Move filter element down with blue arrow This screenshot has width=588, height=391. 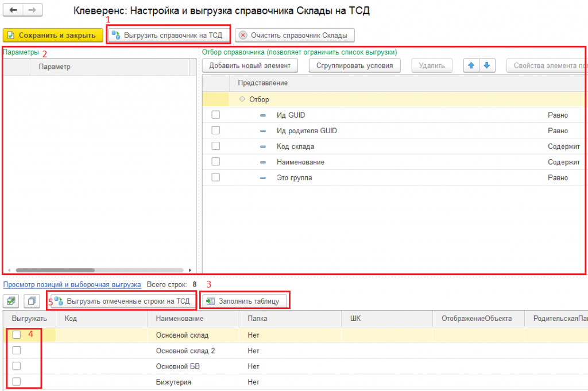[486, 65]
